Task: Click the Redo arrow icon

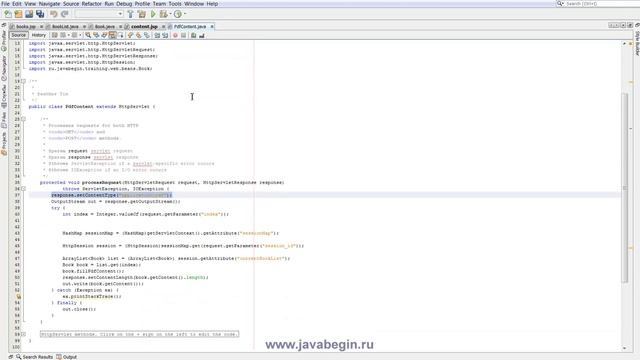Action: coord(64,14)
